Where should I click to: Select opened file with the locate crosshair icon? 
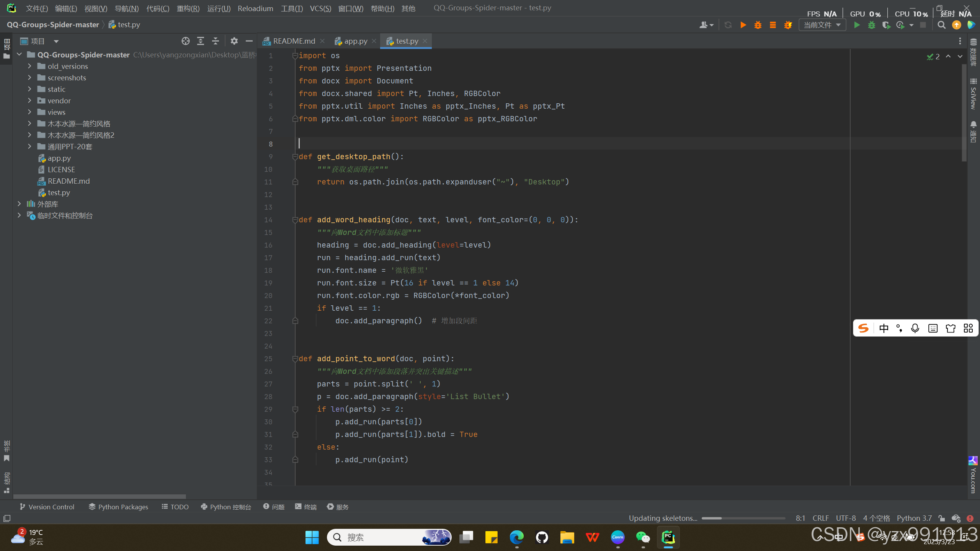pos(186,41)
